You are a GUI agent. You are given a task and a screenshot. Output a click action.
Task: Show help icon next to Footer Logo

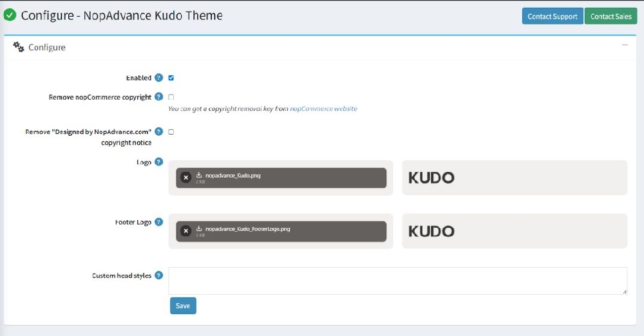pos(159,222)
